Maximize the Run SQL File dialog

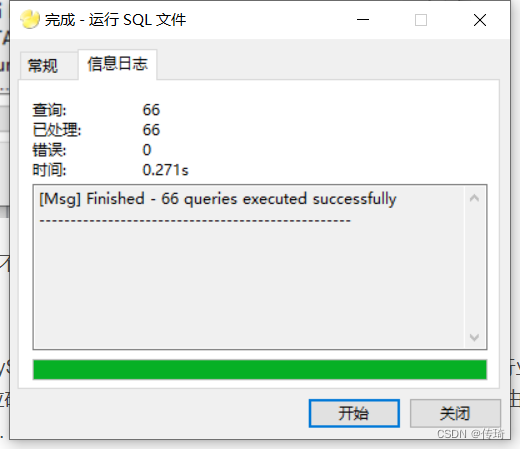(421, 20)
